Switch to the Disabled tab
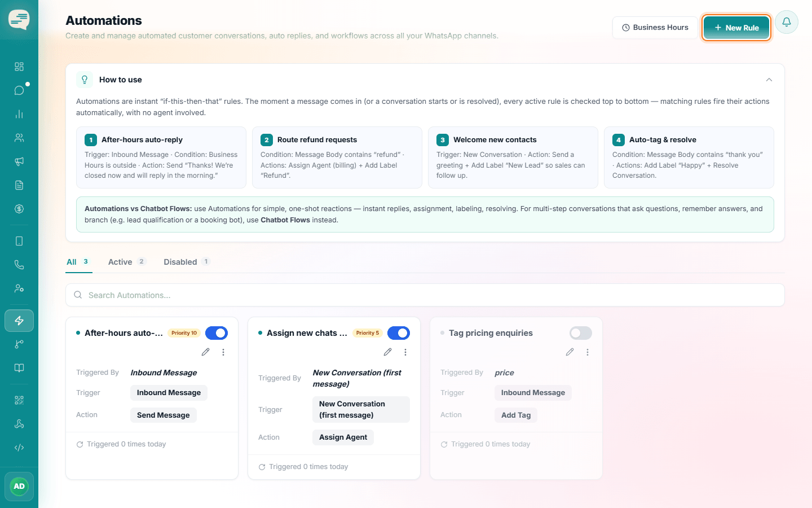Image resolution: width=812 pixels, height=508 pixels. (187, 262)
